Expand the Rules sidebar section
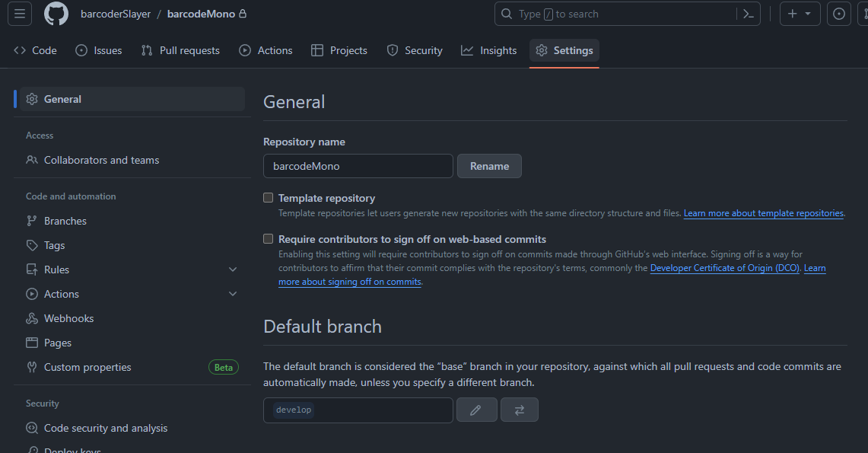868x453 pixels. point(233,269)
